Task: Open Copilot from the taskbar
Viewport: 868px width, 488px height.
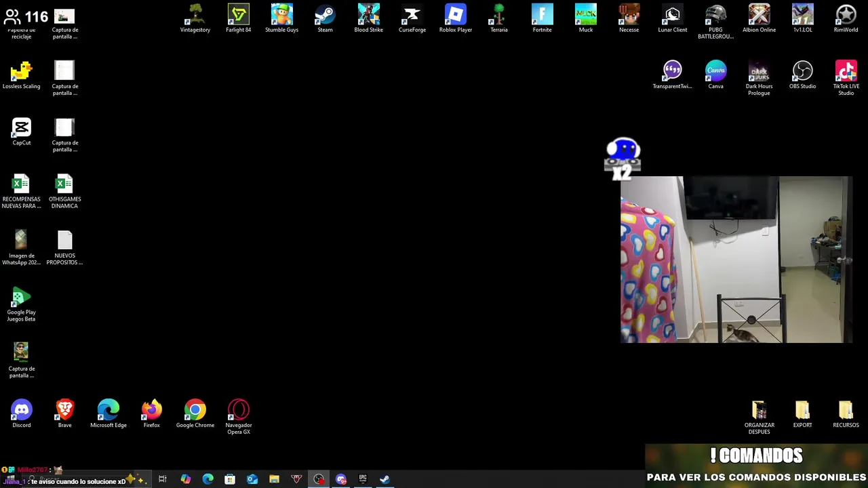Action: (x=185, y=479)
